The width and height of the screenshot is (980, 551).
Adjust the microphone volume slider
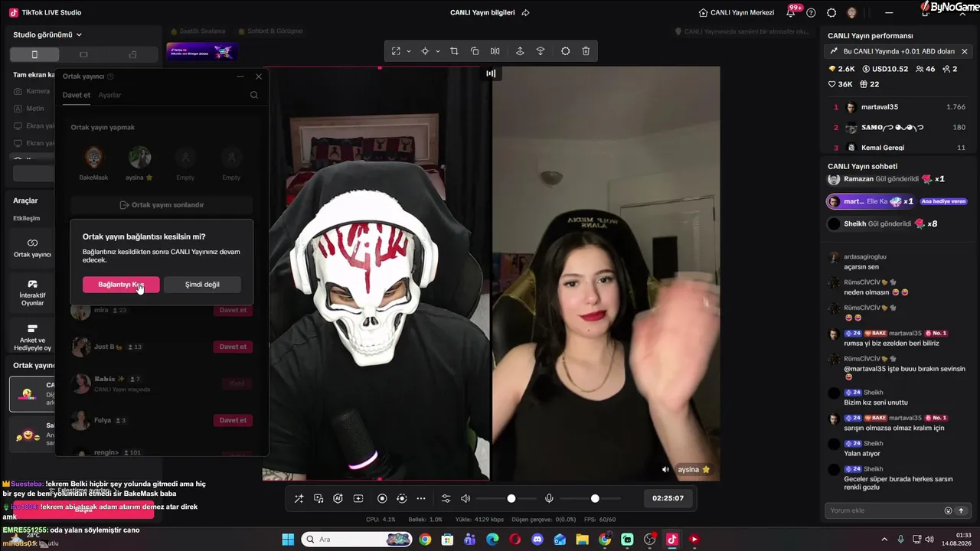pos(589,499)
